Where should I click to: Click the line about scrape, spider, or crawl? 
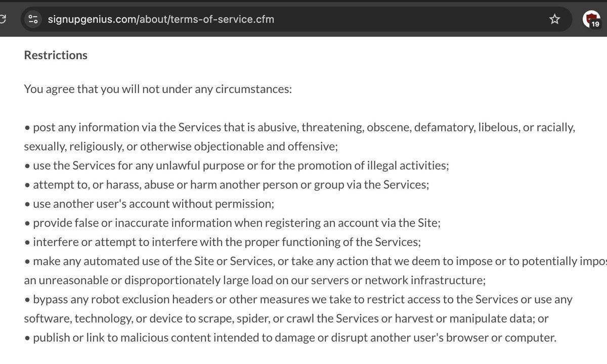[286, 318]
